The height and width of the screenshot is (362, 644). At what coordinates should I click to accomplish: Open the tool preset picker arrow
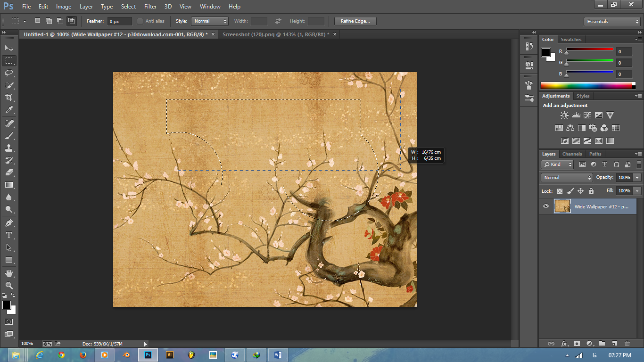pos(25,21)
